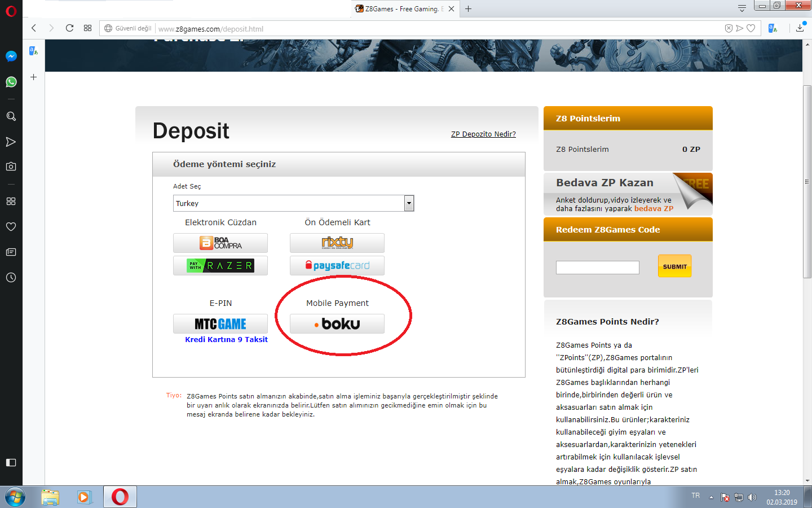Click the network icon in system tray
Viewport: 812px width, 508px height.
click(x=739, y=497)
